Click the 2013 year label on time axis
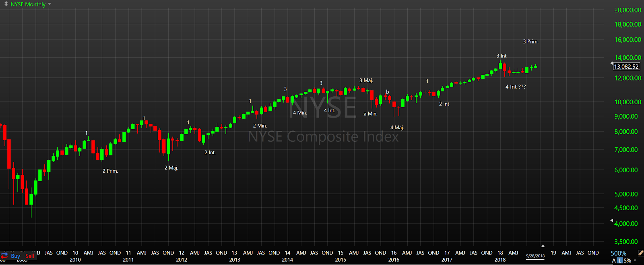 [235, 260]
